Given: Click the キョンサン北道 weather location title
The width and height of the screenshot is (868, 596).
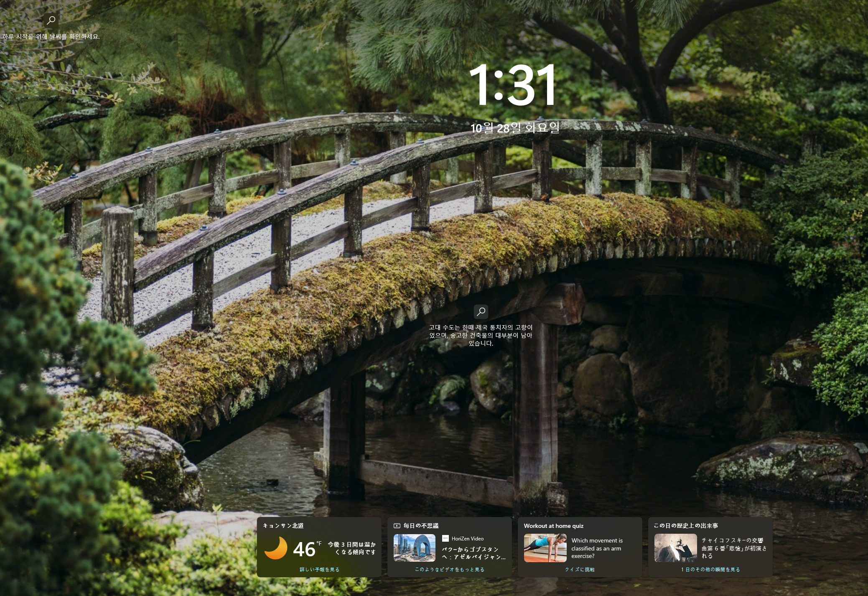Looking at the screenshot, I should [x=283, y=526].
